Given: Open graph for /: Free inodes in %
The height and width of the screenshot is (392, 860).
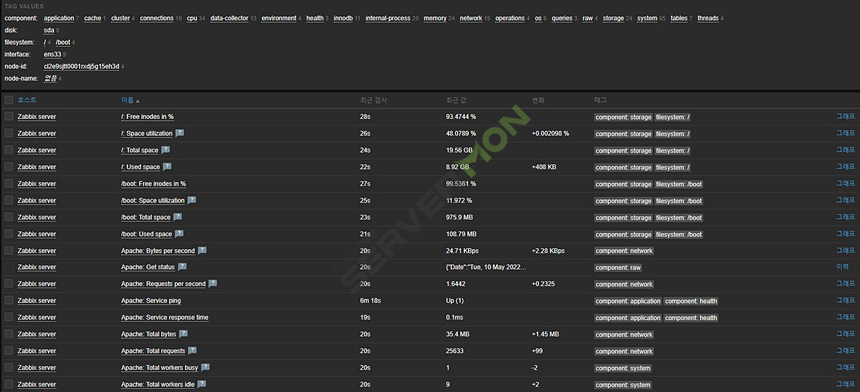Looking at the screenshot, I should [x=845, y=116].
